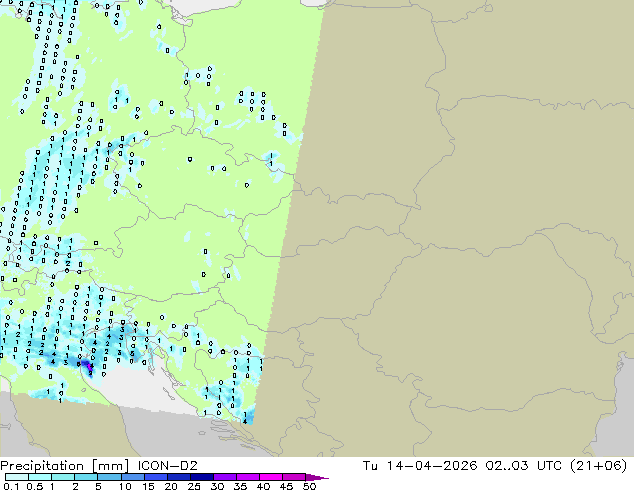Select the 0.5–1 mm legend color swatch
Viewport: 634px width, 490px height.
[40, 477]
